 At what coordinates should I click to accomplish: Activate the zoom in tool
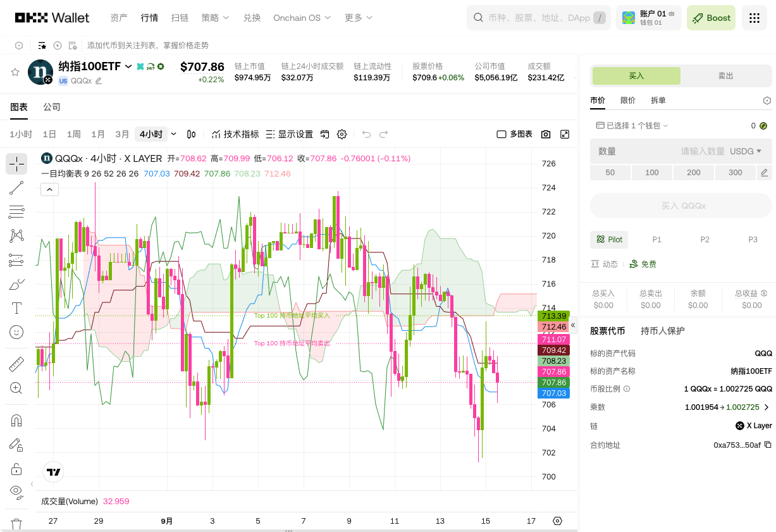pyautogui.click(x=16, y=388)
